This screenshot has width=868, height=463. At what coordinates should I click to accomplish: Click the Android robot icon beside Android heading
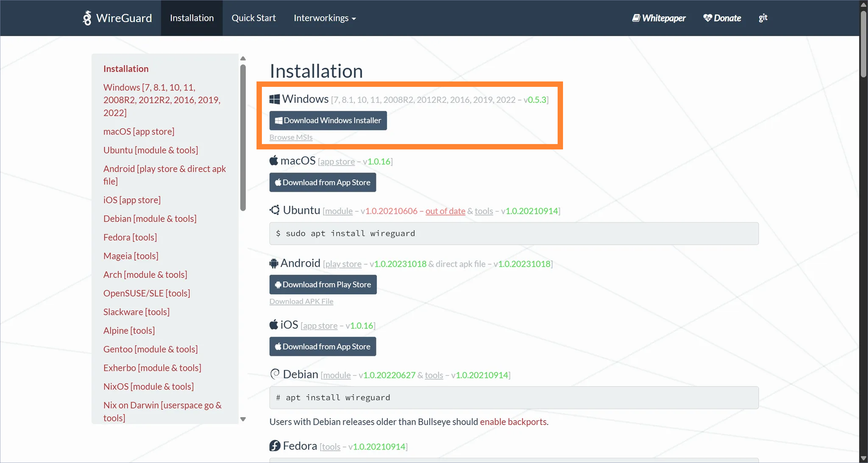click(274, 263)
